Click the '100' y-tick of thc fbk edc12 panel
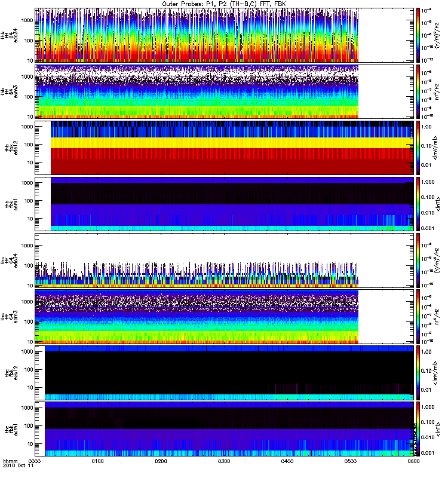Viewport: 448px width, 478px height. [x=29, y=369]
